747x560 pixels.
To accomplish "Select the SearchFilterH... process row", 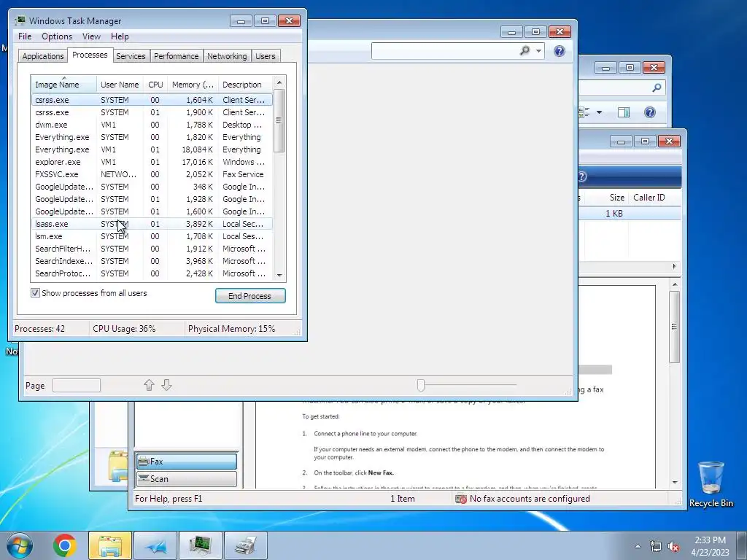I will [x=152, y=249].
